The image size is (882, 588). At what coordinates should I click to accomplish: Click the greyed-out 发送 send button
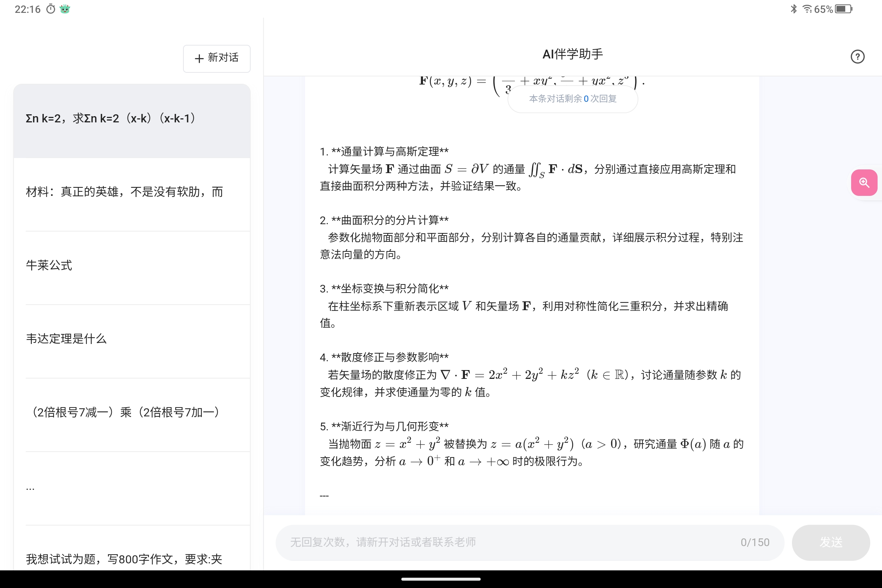click(831, 542)
